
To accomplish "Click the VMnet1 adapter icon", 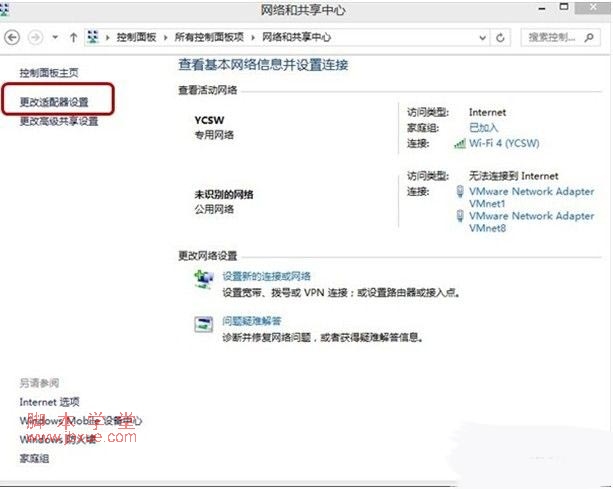I will point(460,192).
